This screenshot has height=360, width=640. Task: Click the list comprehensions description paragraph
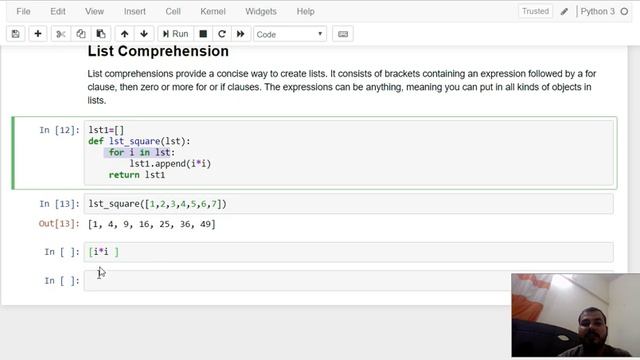coord(341,87)
